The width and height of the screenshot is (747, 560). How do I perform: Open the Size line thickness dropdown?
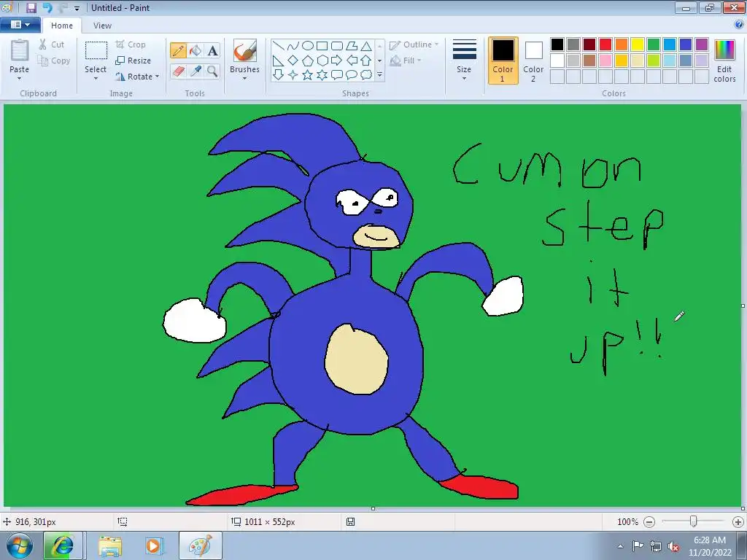[x=464, y=60]
